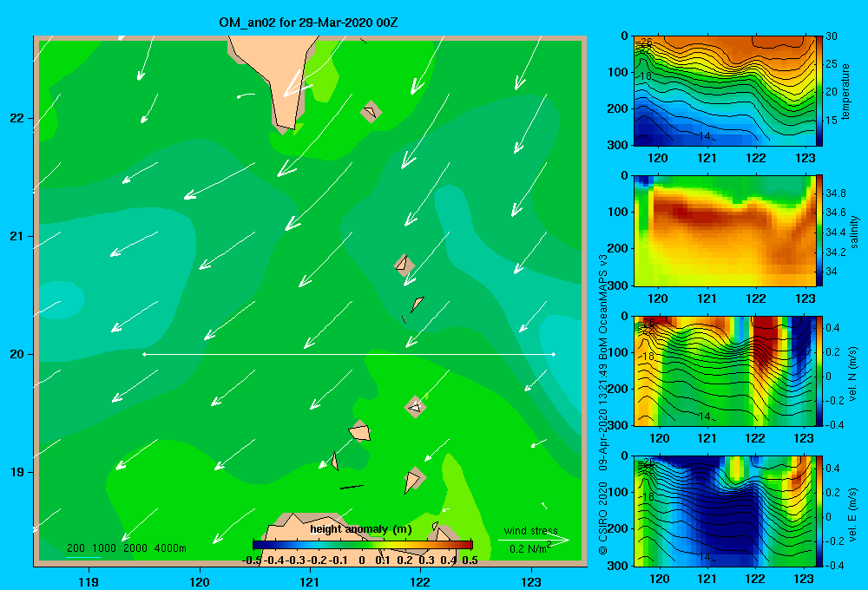
Task: Click the "height anomaly (m)" label
Action: point(361,529)
